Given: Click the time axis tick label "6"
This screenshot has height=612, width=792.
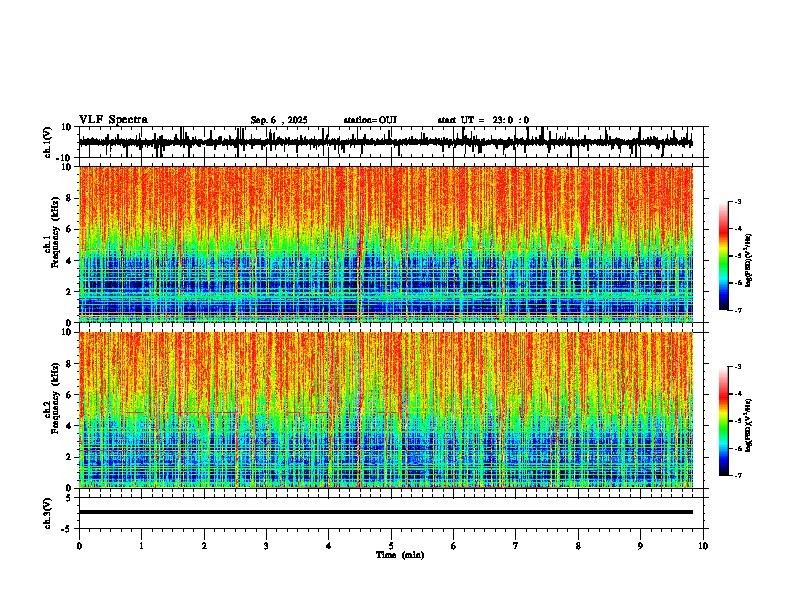Looking at the screenshot, I should pyautogui.click(x=454, y=546).
